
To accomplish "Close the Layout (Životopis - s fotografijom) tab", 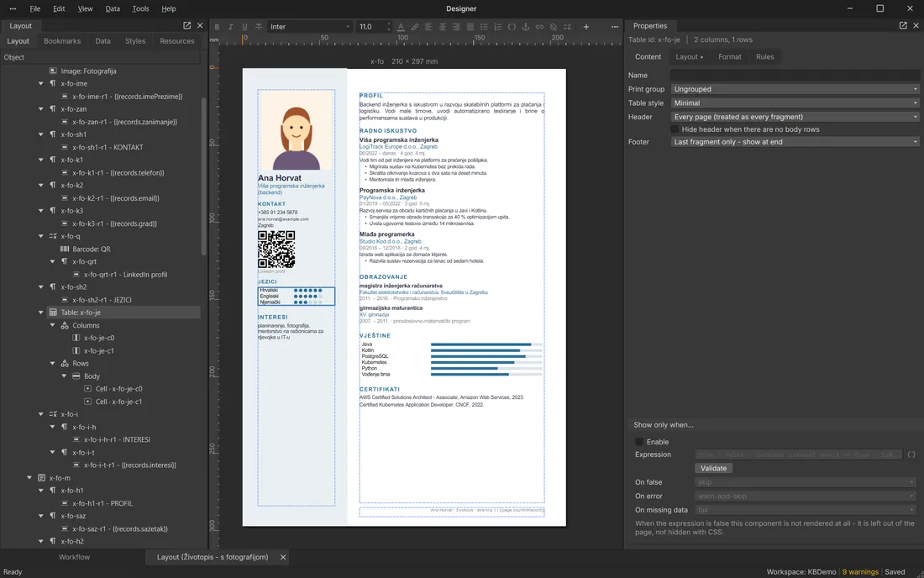I will tap(283, 557).
